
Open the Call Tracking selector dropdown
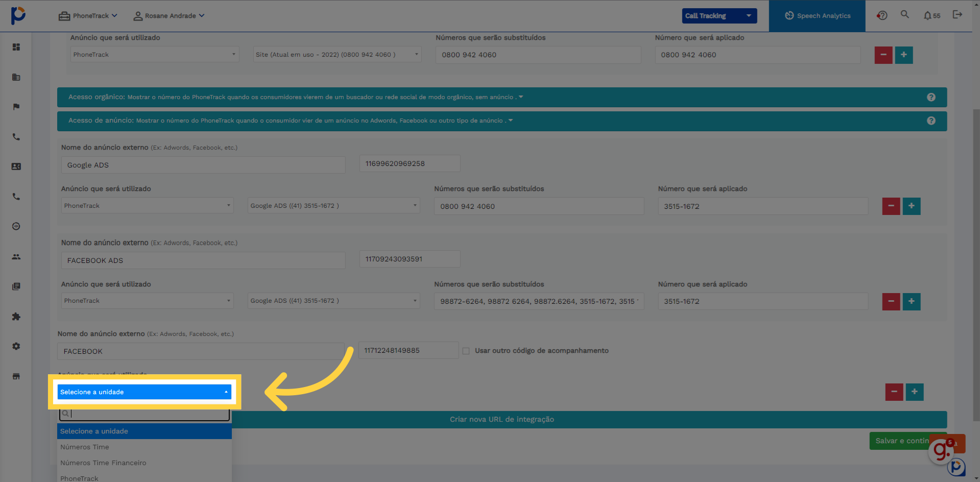click(720, 16)
